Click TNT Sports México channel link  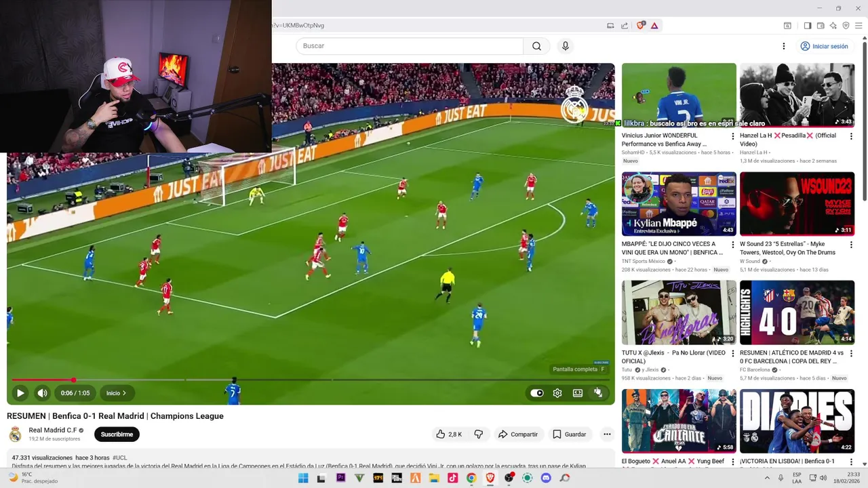tap(644, 261)
